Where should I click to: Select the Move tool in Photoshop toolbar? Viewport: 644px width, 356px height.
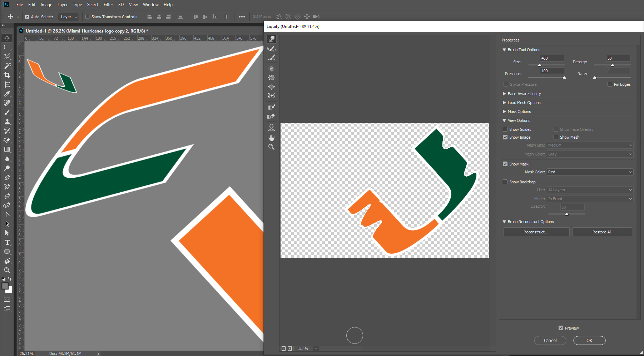point(7,38)
